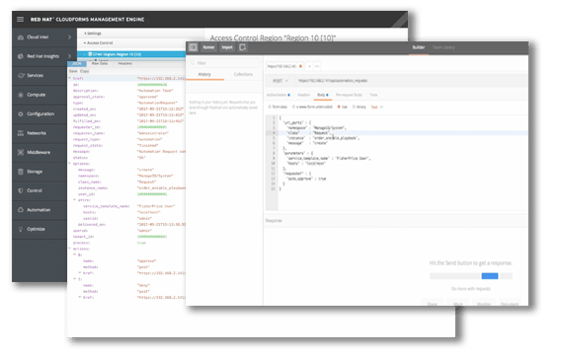Collapse options node in JSON viewer

click(70, 163)
